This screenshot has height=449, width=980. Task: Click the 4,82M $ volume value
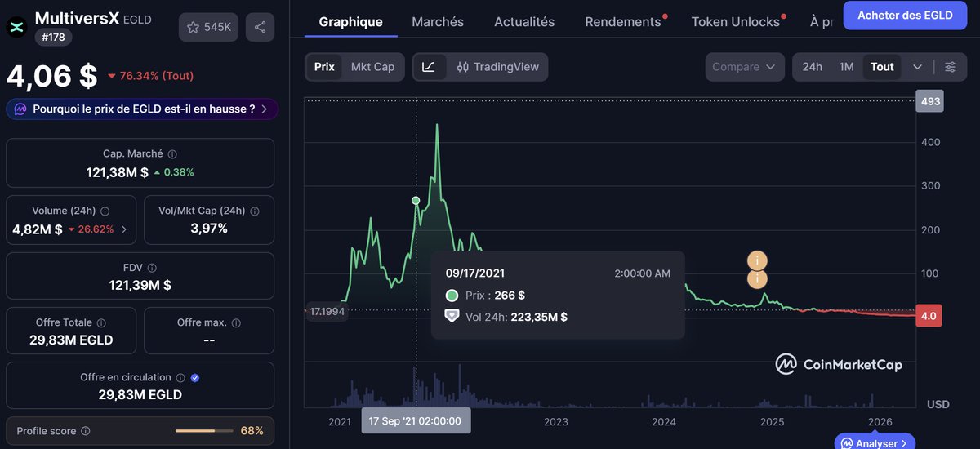[x=38, y=229]
